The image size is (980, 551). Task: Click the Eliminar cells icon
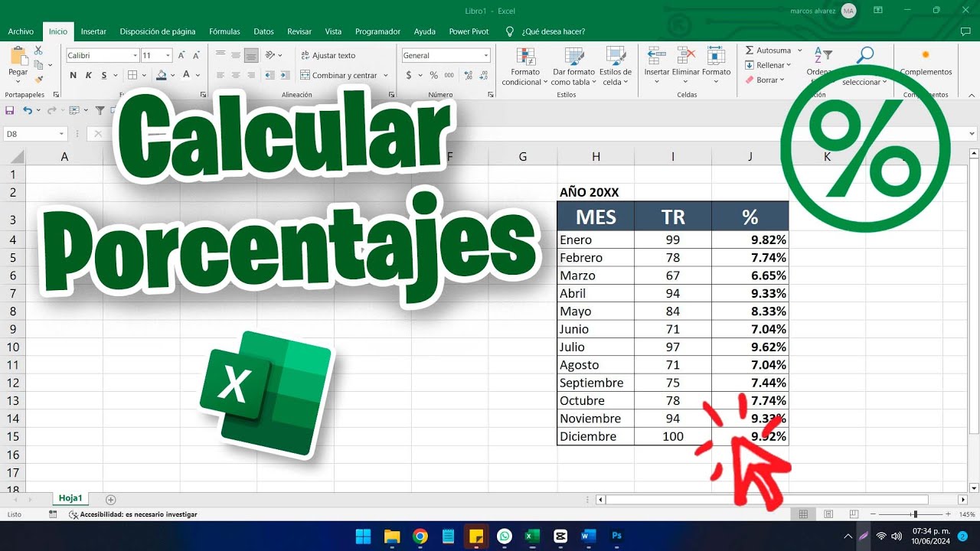pos(686,55)
